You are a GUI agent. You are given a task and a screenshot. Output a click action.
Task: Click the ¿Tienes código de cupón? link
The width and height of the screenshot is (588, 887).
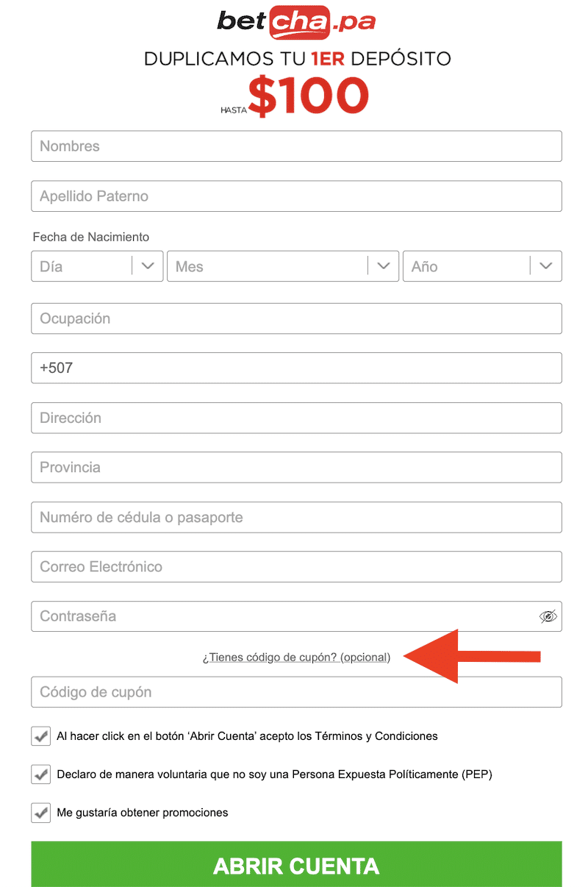pyautogui.click(x=296, y=658)
